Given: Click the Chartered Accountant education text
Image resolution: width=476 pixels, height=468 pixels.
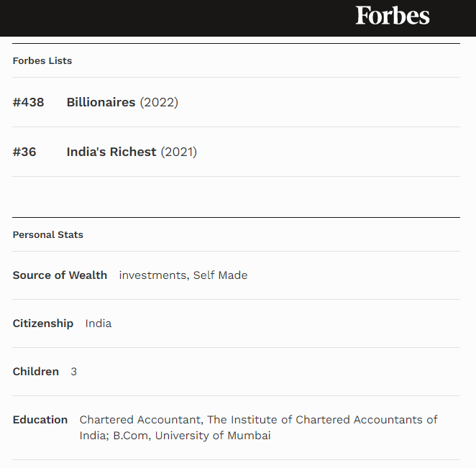Looking at the screenshot, I should [x=140, y=420].
